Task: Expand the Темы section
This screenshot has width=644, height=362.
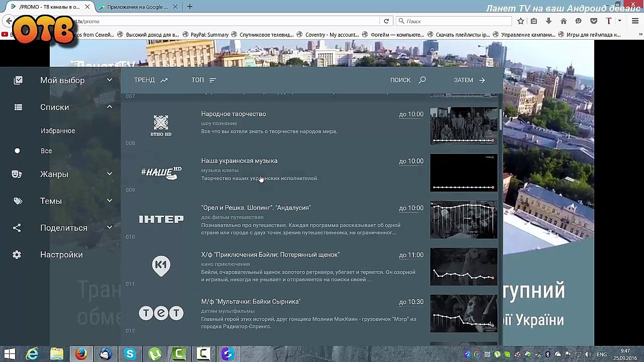Action: pos(109,201)
